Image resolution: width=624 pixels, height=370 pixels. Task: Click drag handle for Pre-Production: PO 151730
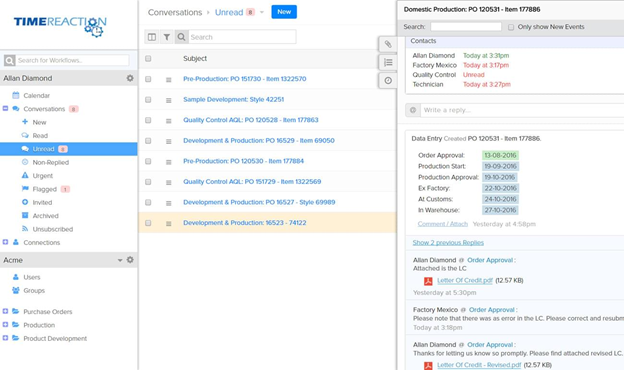(x=169, y=80)
